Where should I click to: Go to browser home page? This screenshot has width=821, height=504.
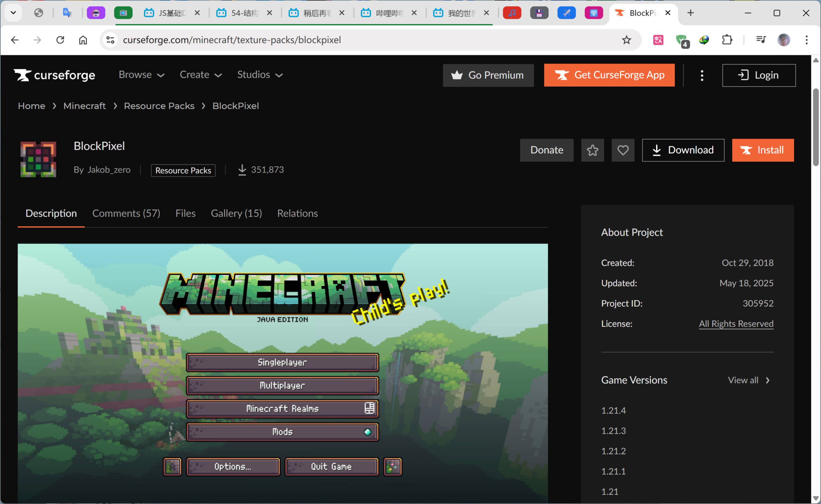pyautogui.click(x=83, y=40)
